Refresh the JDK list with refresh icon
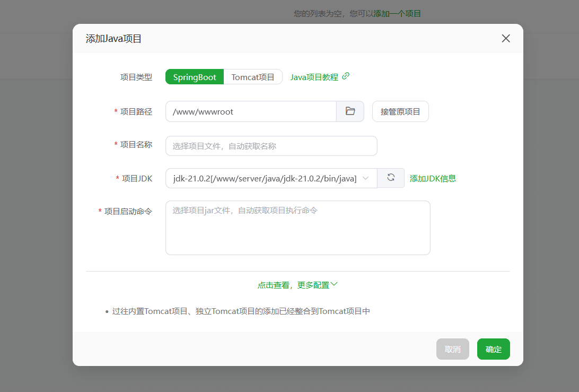The image size is (579, 392). pos(391,178)
